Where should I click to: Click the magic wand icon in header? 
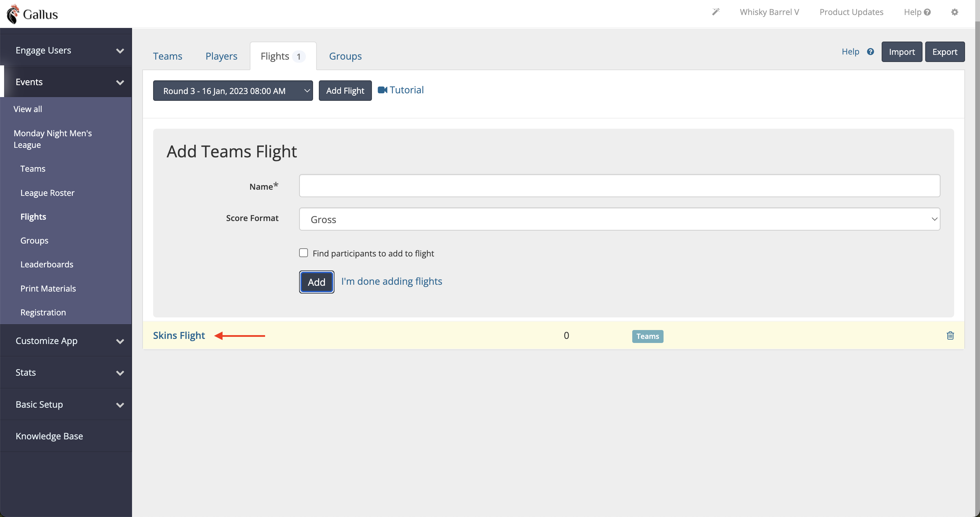point(716,12)
